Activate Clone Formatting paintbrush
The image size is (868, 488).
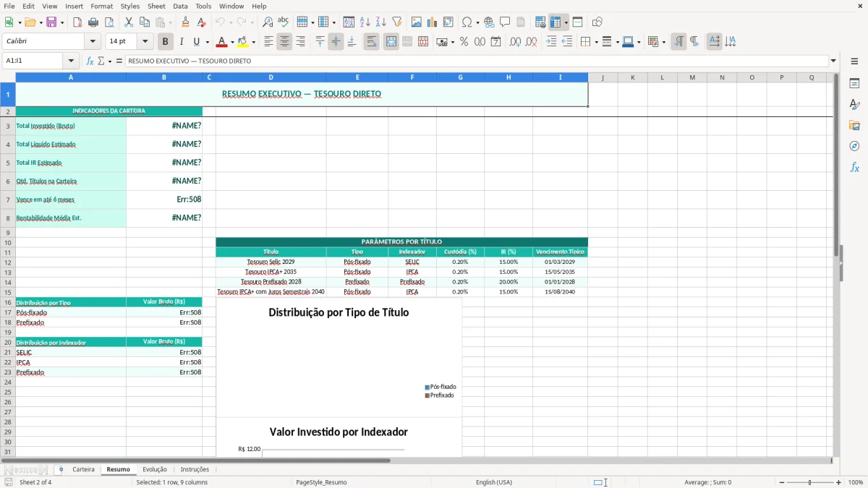tap(185, 22)
